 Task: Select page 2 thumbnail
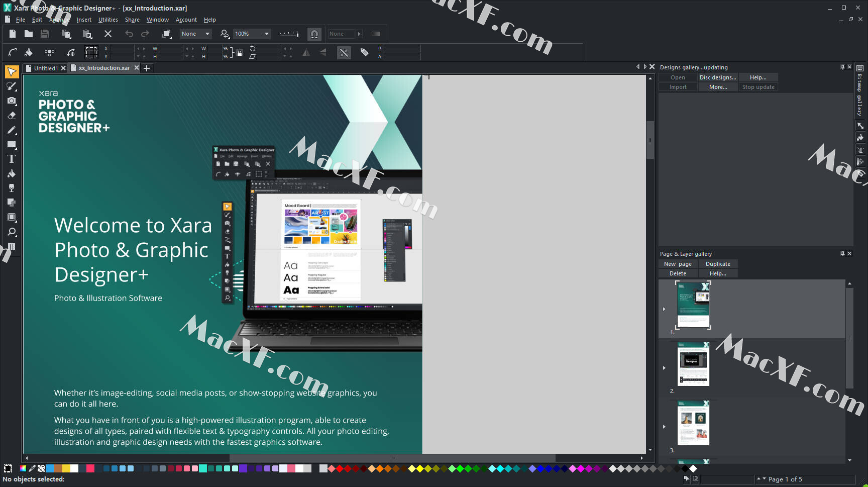pyautogui.click(x=693, y=364)
